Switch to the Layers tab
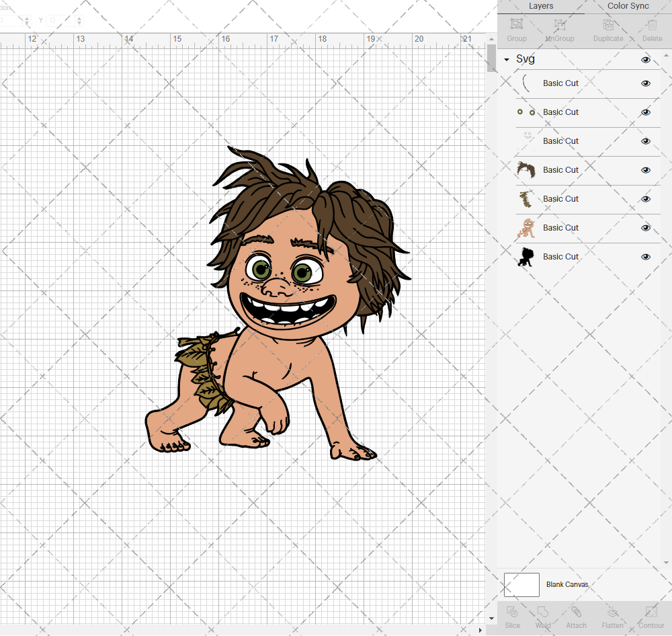The image size is (672, 636). (541, 6)
